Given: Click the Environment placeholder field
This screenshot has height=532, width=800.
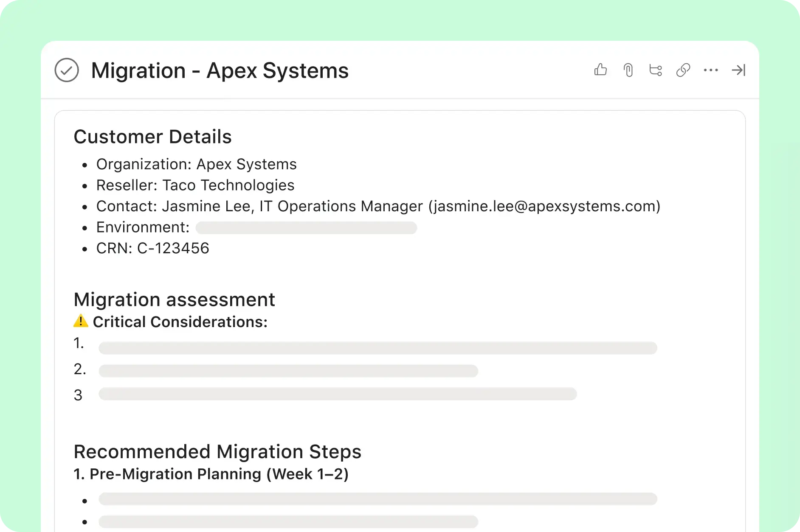Looking at the screenshot, I should [306, 228].
